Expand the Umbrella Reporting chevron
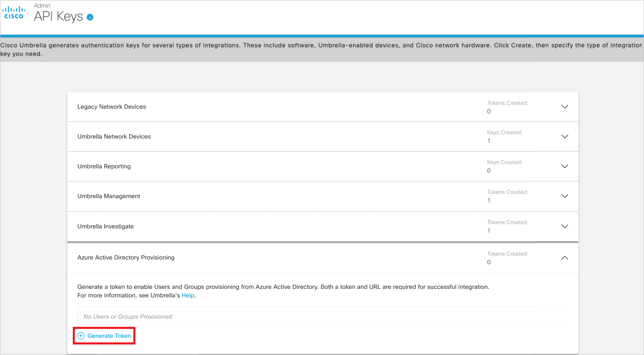 [x=564, y=167]
